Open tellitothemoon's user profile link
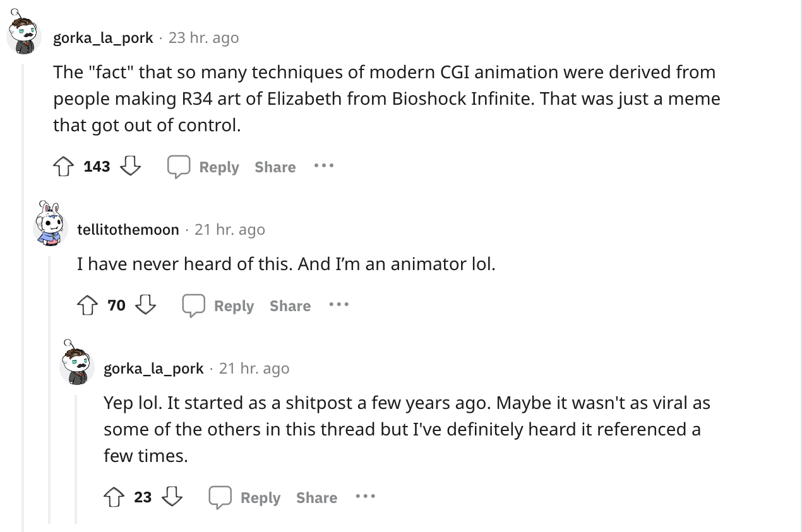This screenshot has width=802, height=532. [x=128, y=230]
